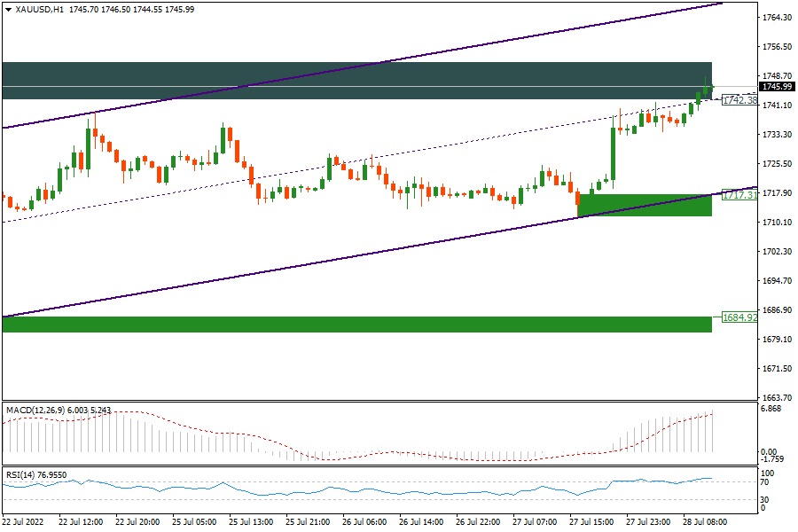Click the 26 Jul 06:00 time label

click(364, 522)
